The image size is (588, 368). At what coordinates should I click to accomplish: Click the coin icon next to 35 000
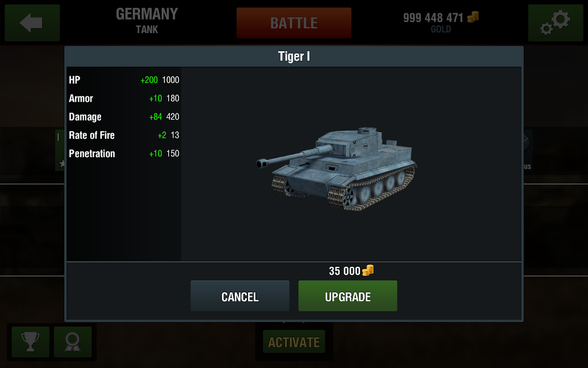tap(368, 271)
